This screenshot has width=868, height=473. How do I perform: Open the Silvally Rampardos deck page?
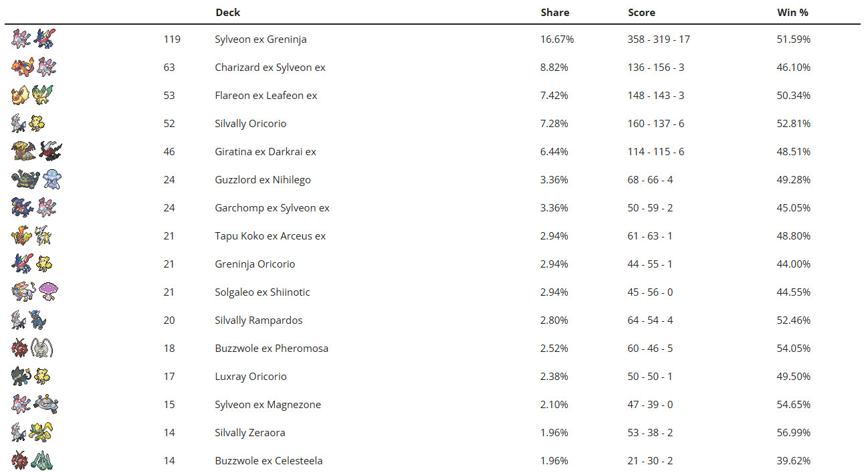(259, 320)
